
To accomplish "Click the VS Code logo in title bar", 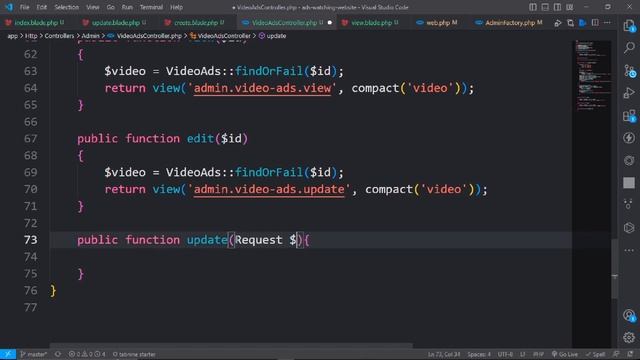I will coord(9,7).
